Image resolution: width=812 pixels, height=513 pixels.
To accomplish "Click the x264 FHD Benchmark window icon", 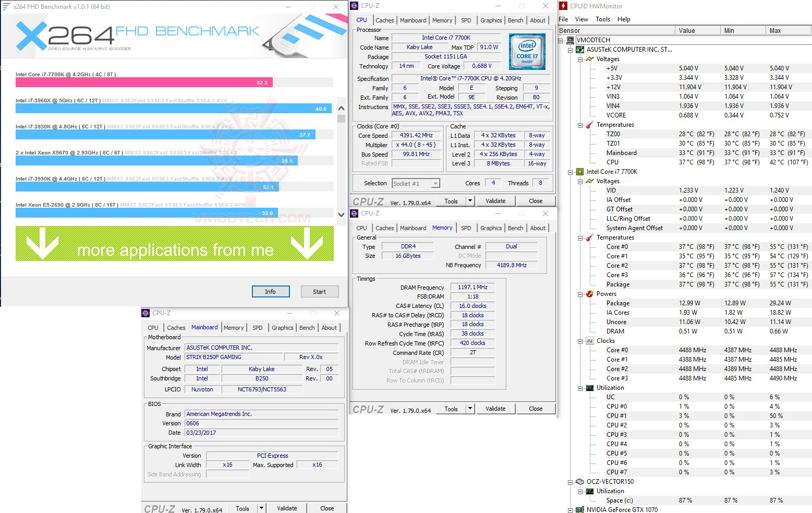I will pos(6,6).
